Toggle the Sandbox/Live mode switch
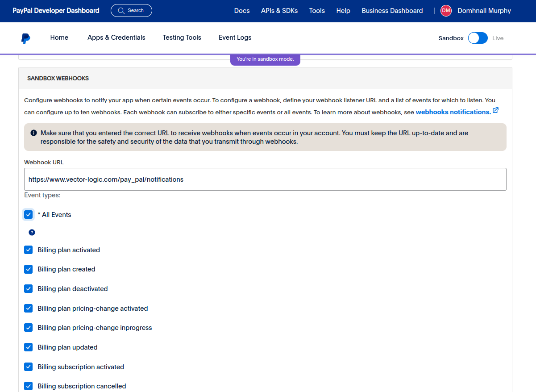Image resolution: width=536 pixels, height=392 pixels. point(478,38)
